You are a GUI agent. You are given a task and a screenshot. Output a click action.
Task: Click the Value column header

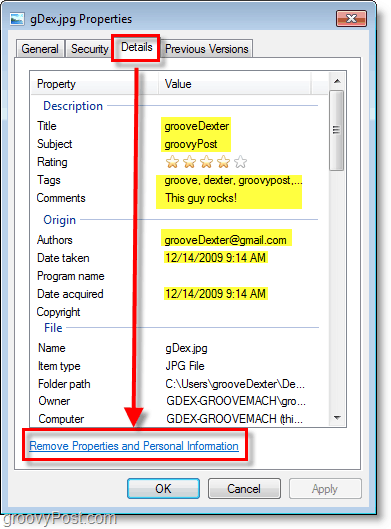pyautogui.click(x=234, y=84)
